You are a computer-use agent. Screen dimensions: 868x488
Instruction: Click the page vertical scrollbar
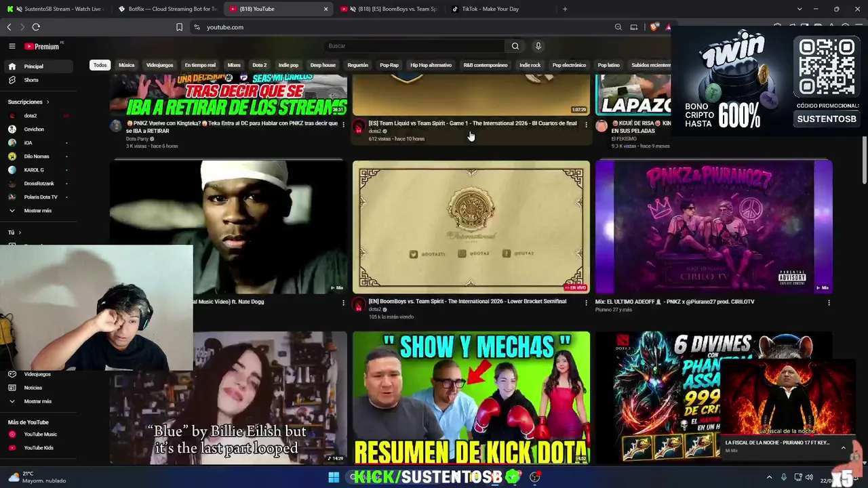(x=865, y=159)
